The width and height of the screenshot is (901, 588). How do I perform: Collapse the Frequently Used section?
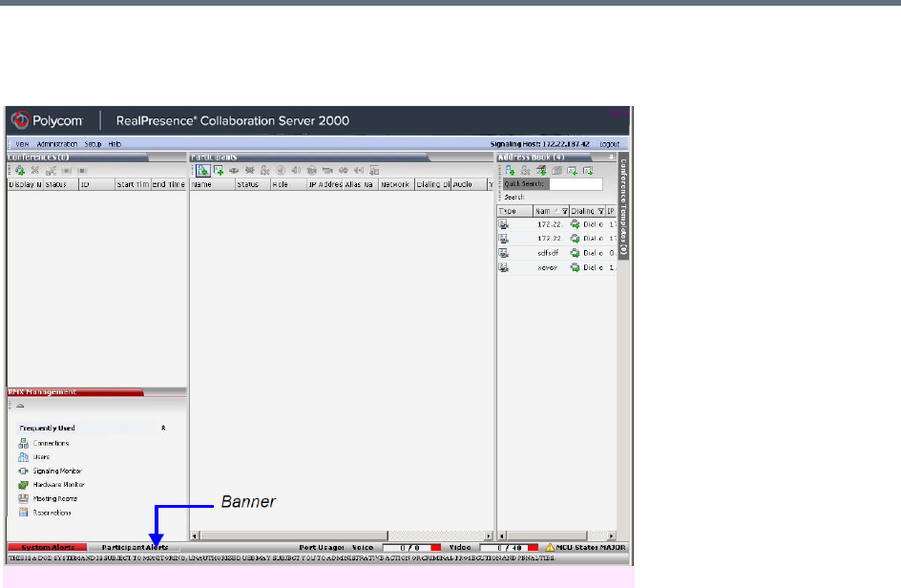(163, 428)
